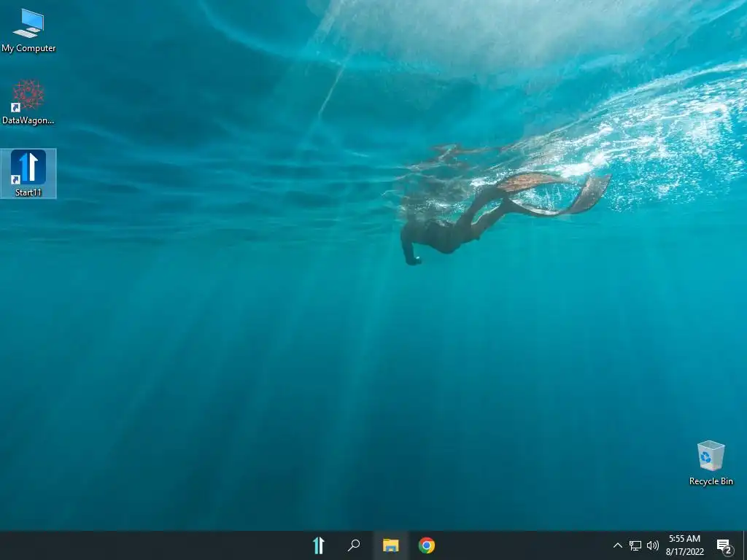Select the Start11 desktop shortcut
This screenshot has height=560, width=747.
(x=28, y=174)
